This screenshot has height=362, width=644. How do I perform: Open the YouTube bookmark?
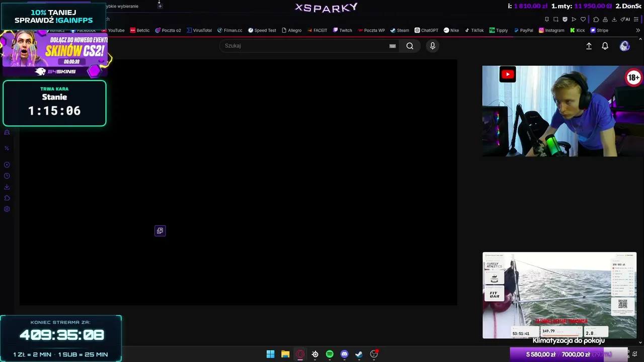[x=113, y=30]
